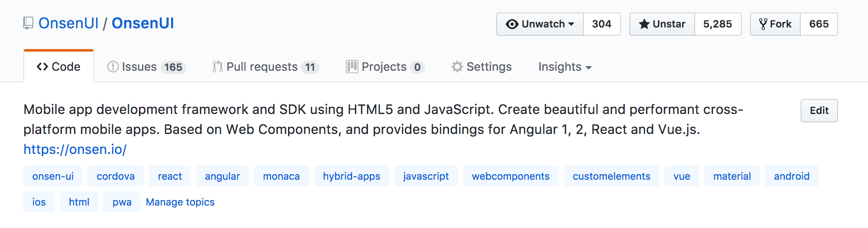868x228 pixels.
Task: Open the android topic tag
Action: (x=792, y=176)
